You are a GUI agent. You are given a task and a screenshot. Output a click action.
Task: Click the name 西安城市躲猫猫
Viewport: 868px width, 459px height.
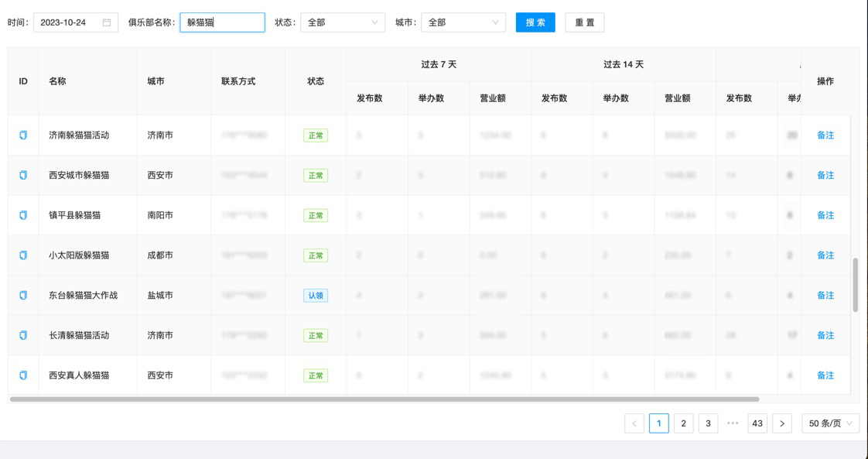coord(79,175)
